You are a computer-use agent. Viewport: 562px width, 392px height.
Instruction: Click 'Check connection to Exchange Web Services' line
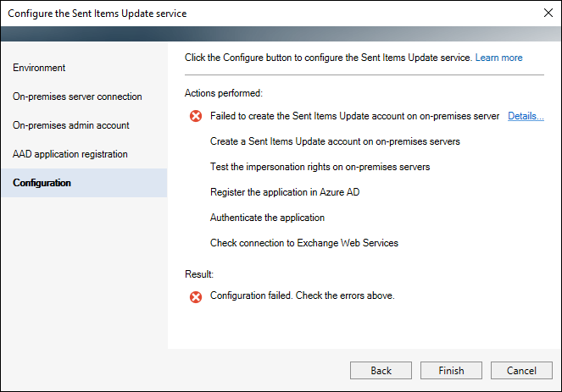coord(304,243)
